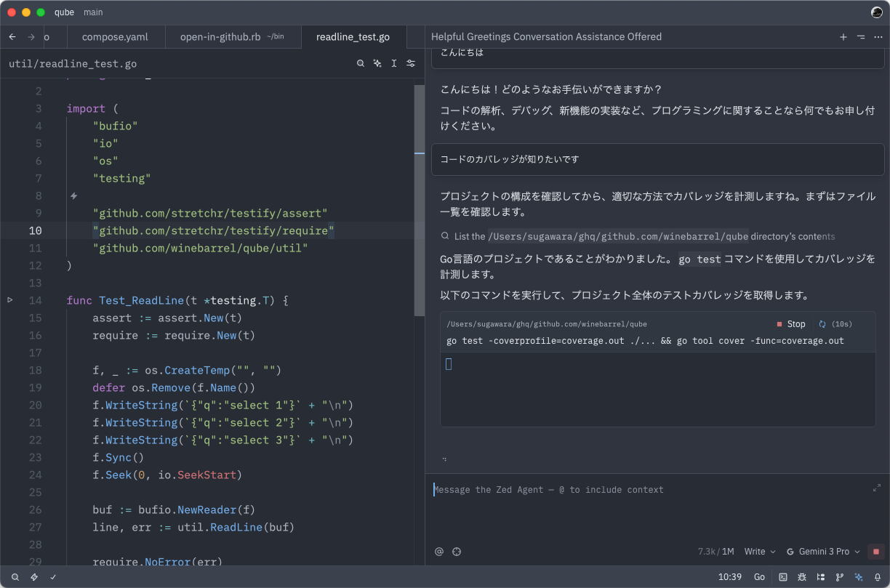
Task: Click the crosshair follow-agent icon
Action: (x=457, y=552)
